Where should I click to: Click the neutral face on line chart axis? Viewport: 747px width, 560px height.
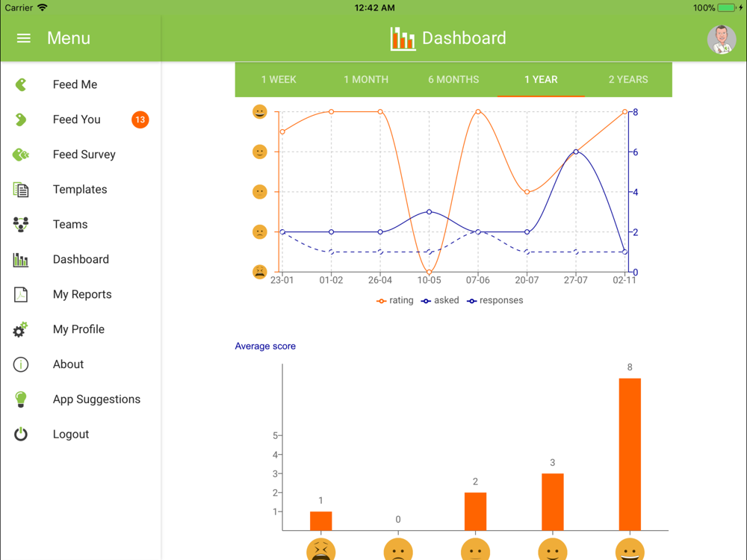(x=260, y=192)
